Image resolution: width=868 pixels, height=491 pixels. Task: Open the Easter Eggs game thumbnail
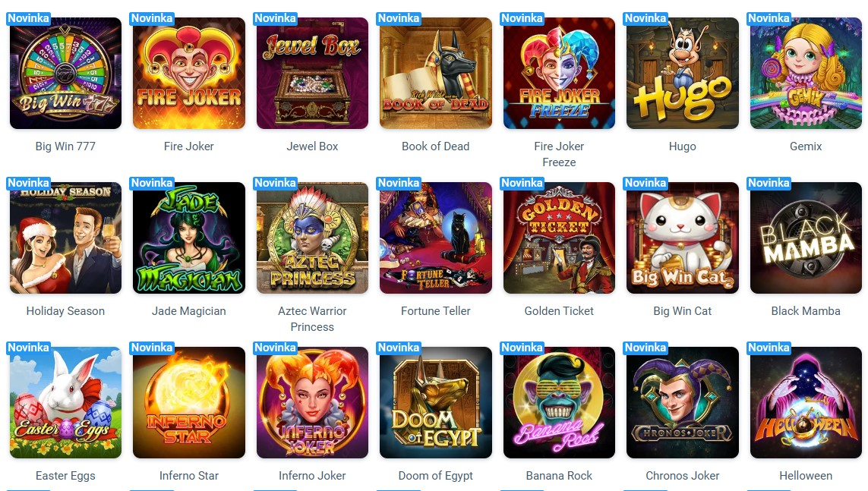pos(65,402)
